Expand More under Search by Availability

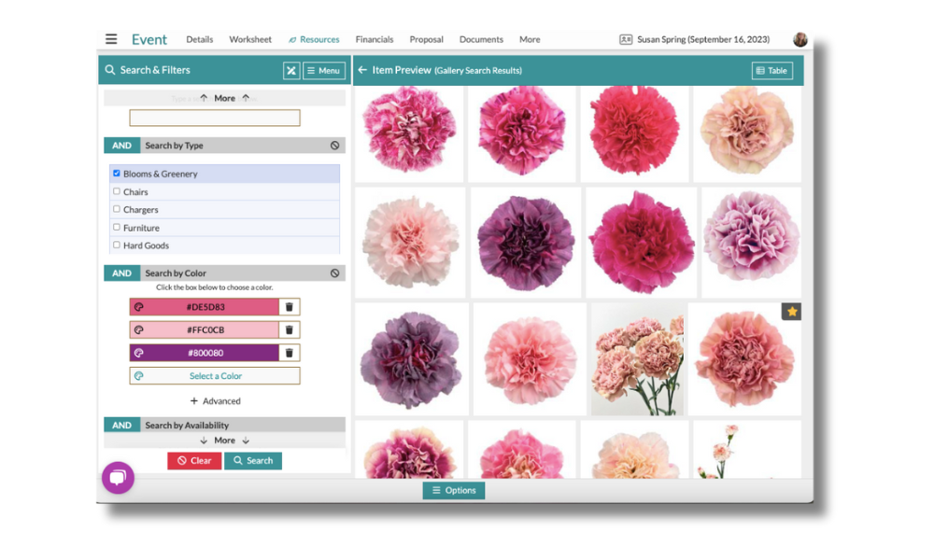pos(222,440)
